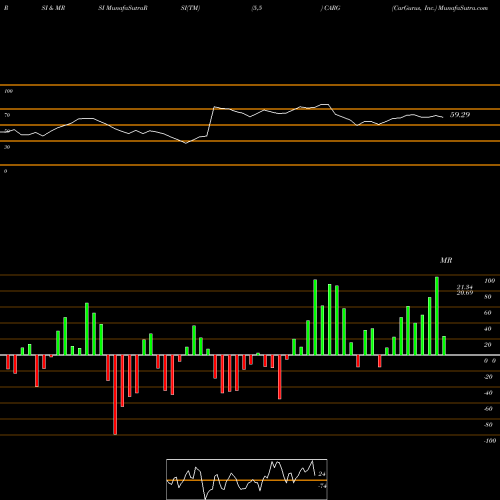Click the RSI value 59.29 label
This screenshot has width=500, height=500.
(x=460, y=115)
